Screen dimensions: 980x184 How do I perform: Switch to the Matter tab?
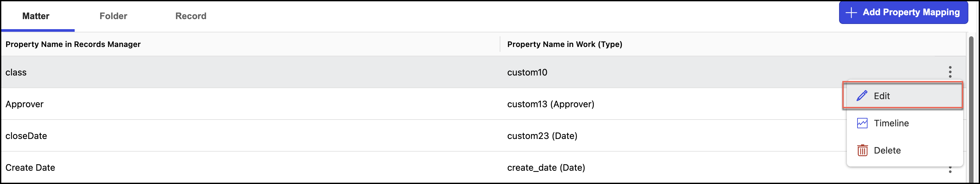pyautogui.click(x=36, y=16)
